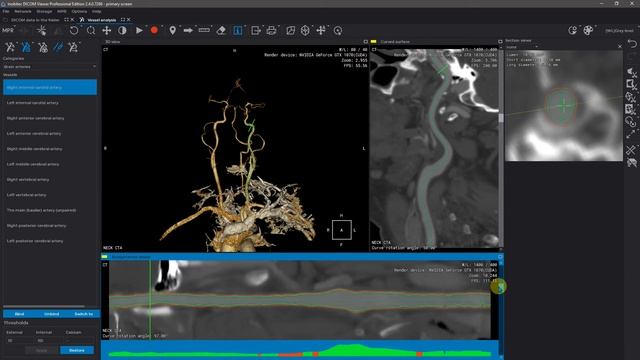Viewport: 640px width, 360px height.
Task: Open the Options menu
Action: tap(79, 11)
